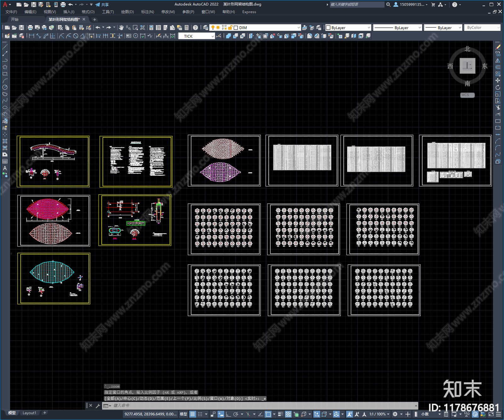
Task: Click the search magnifier in the title bar
Action: click(x=388, y=4)
